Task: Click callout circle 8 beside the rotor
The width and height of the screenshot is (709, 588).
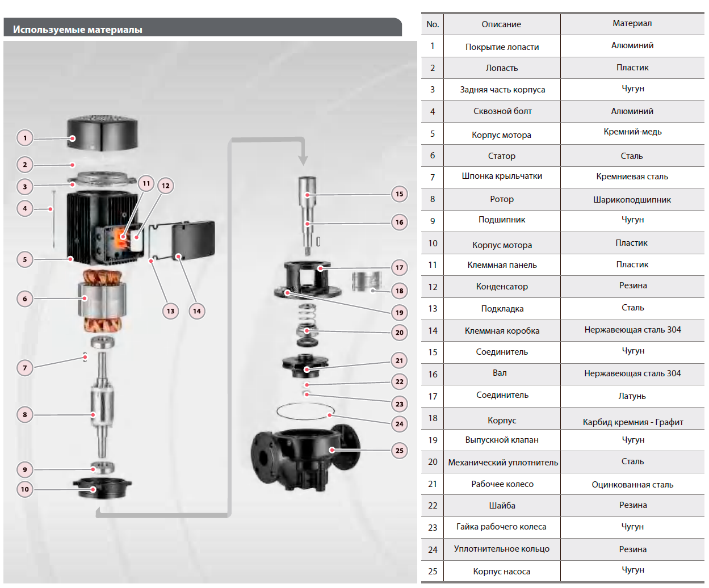Action: tap(25, 414)
